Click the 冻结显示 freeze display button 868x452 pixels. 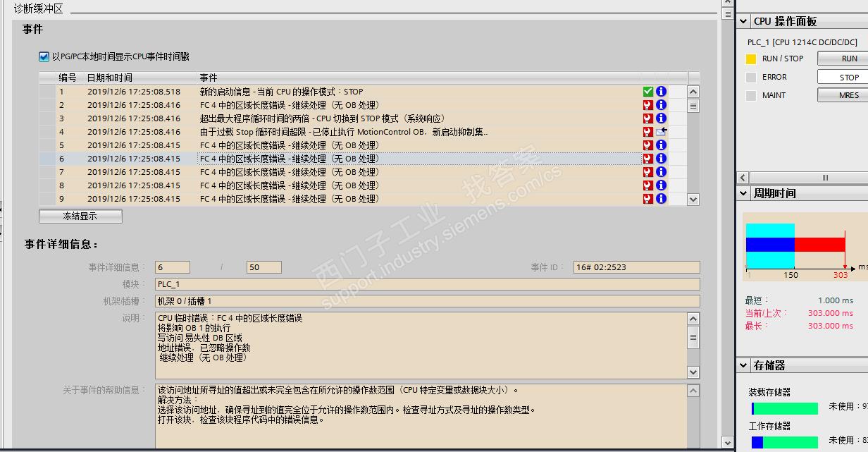tap(80, 216)
